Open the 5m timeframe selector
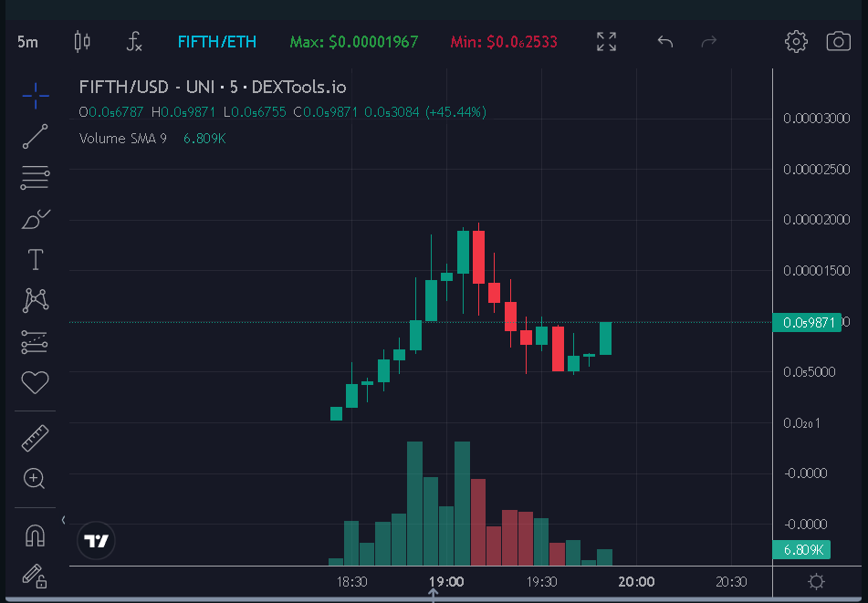868x603 pixels. click(x=25, y=41)
